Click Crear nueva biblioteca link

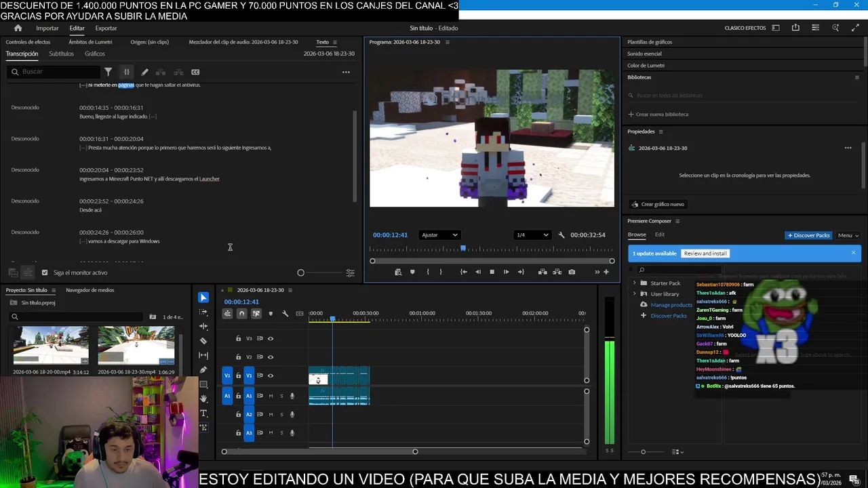[x=658, y=115]
